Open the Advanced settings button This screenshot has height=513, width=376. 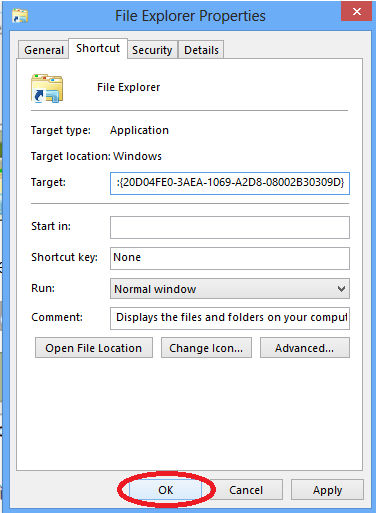coord(305,348)
